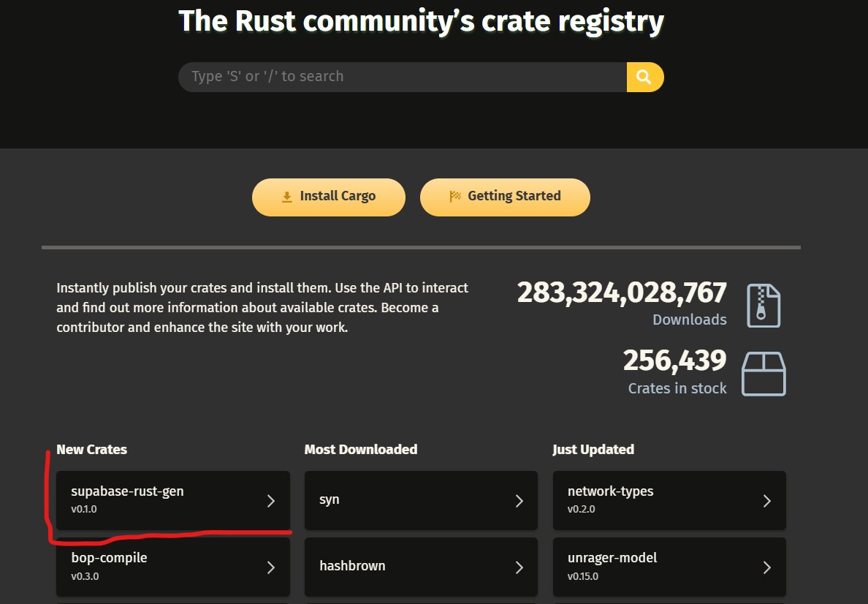
Task: Click the download arrow icon on Install Cargo
Action: pyautogui.click(x=286, y=197)
